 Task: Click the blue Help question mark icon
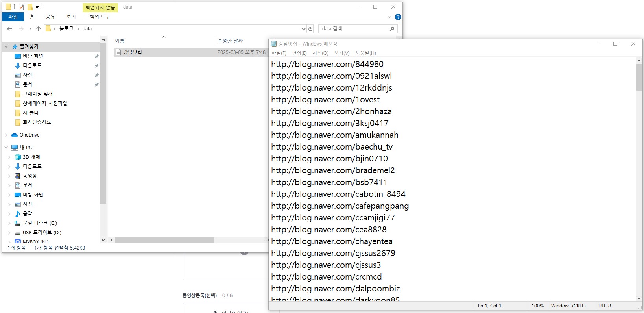398,17
